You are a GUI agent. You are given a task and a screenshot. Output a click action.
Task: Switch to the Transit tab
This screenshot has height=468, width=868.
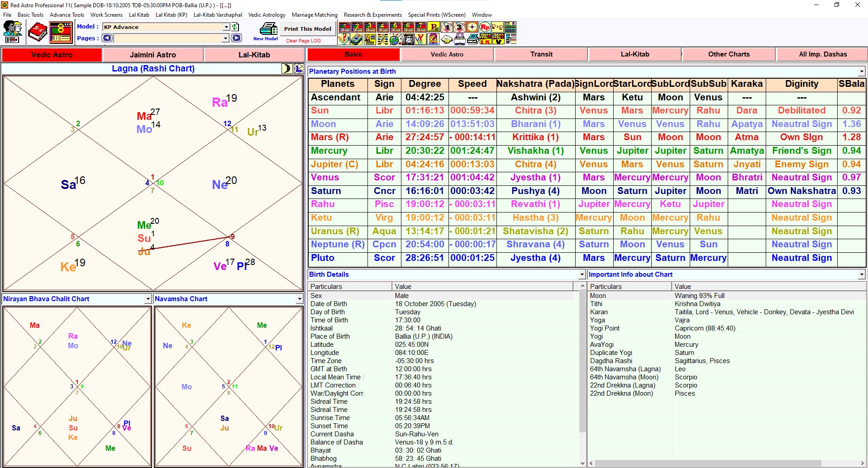[541, 54]
